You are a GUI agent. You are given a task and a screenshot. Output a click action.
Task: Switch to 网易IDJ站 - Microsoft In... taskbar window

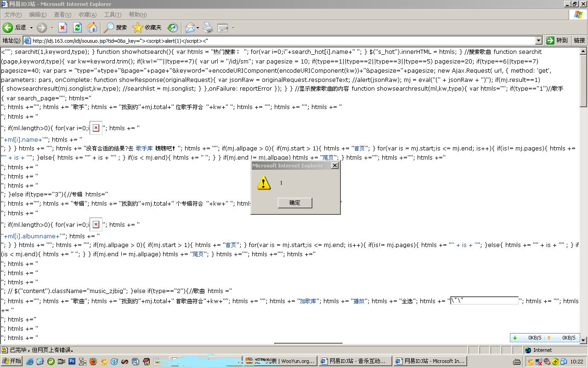pyautogui.click(x=430, y=361)
